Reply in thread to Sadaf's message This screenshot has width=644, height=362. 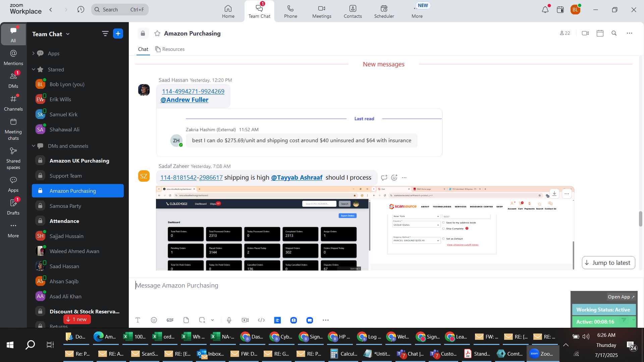click(x=384, y=178)
